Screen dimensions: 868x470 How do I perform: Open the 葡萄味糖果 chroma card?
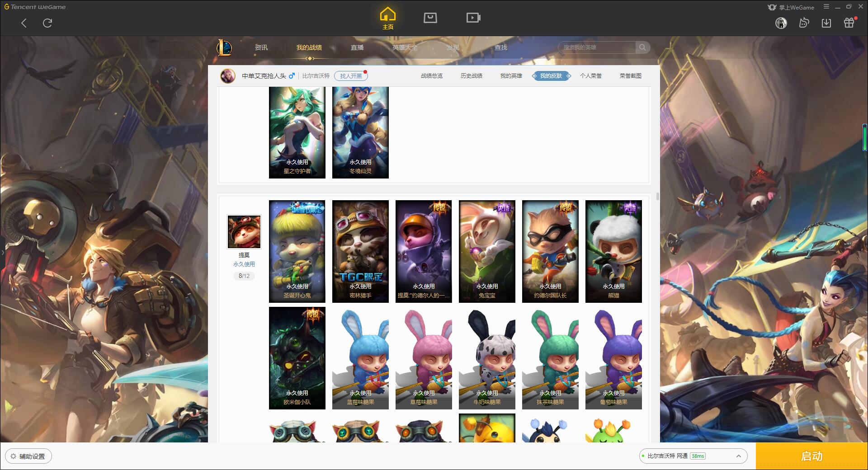click(613, 358)
